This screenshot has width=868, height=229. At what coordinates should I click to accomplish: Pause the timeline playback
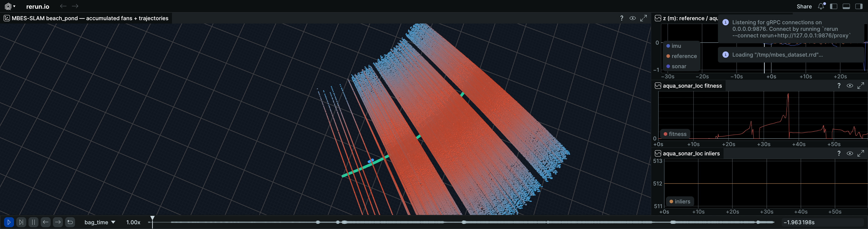[33, 222]
